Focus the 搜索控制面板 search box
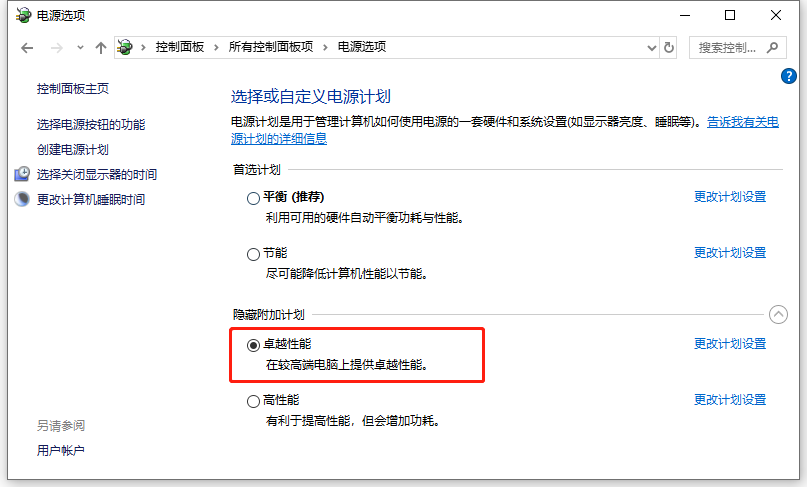This screenshot has width=807, height=487. tap(738, 48)
